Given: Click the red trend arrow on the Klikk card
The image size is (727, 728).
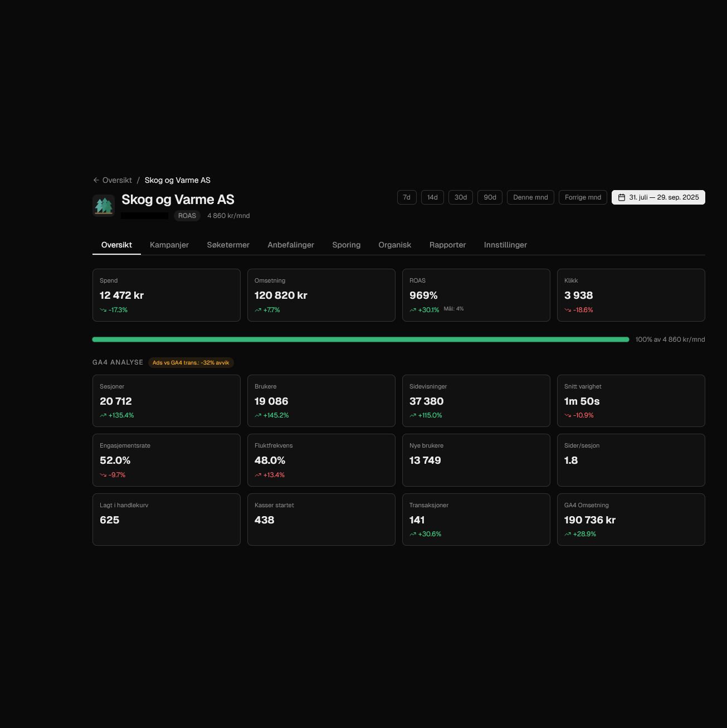Looking at the screenshot, I should [567, 309].
